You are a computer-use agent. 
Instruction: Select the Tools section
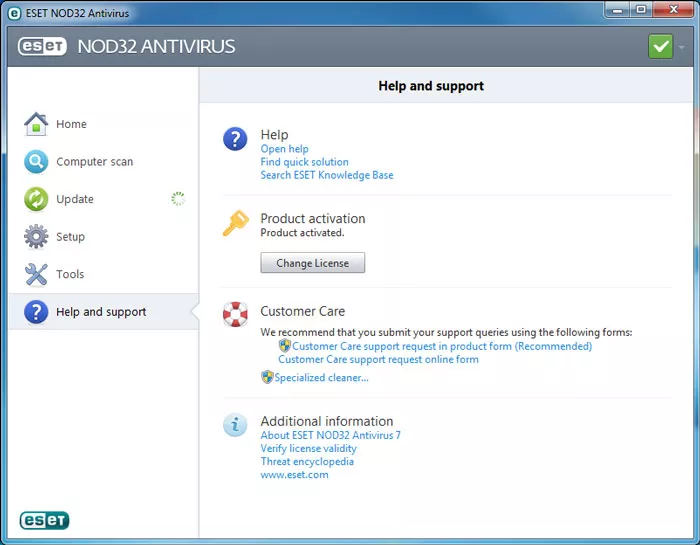(x=104, y=274)
